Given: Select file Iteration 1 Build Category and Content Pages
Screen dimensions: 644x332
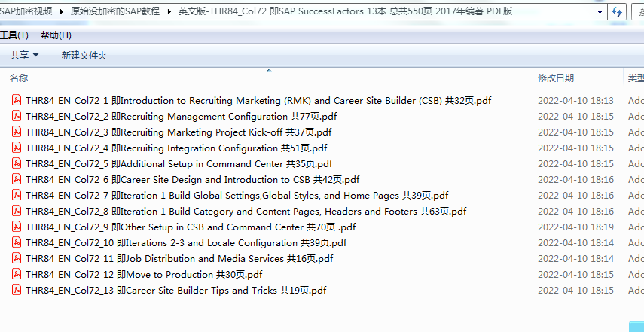Looking at the screenshot, I should click(x=246, y=212).
